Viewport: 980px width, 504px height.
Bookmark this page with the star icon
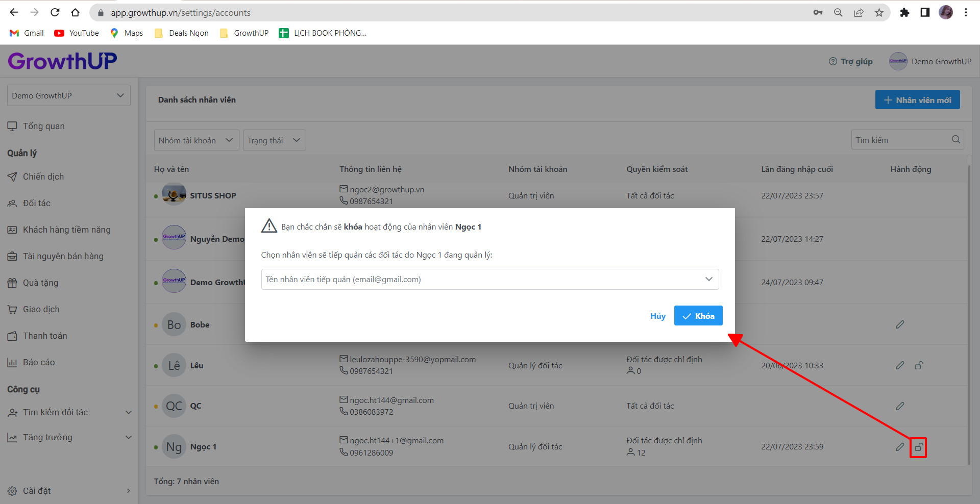pyautogui.click(x=879, y=13)
